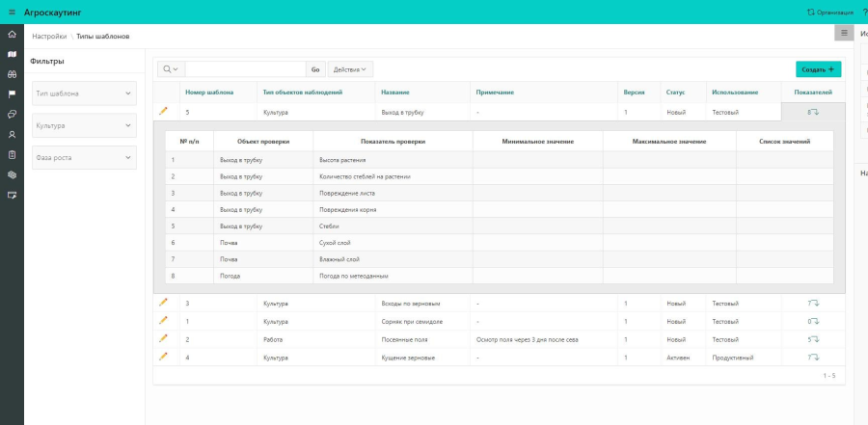This screenshot has width=868, height=425.
Task: Click the Go search button
Action: 315,69
